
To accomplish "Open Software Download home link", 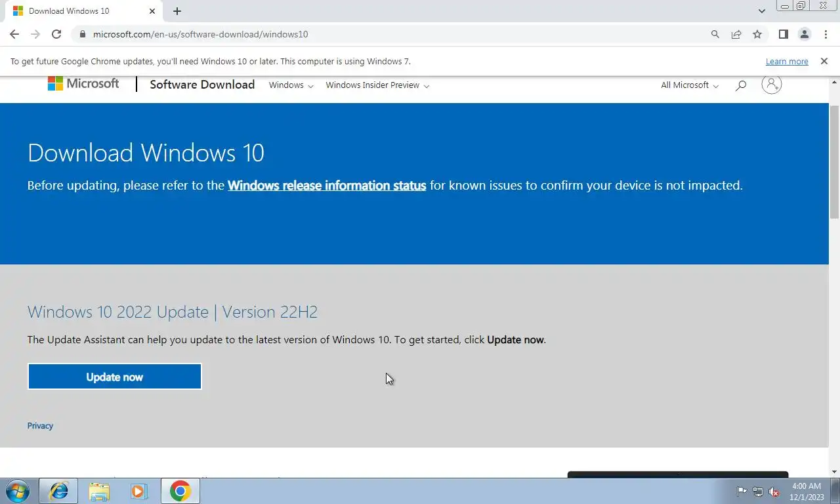I will pos(202,85).
